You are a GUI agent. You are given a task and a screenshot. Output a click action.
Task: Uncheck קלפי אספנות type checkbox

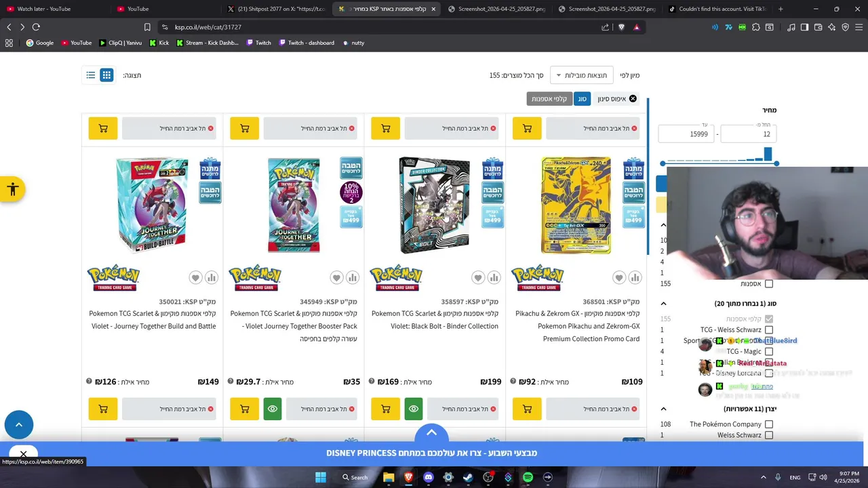768,319
